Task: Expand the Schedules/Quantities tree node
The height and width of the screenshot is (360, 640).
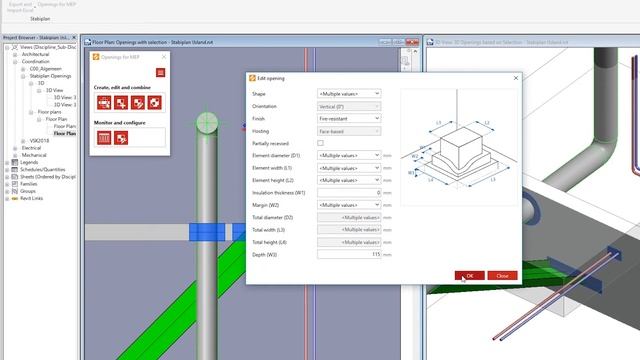Action: (x=7, y=169)
